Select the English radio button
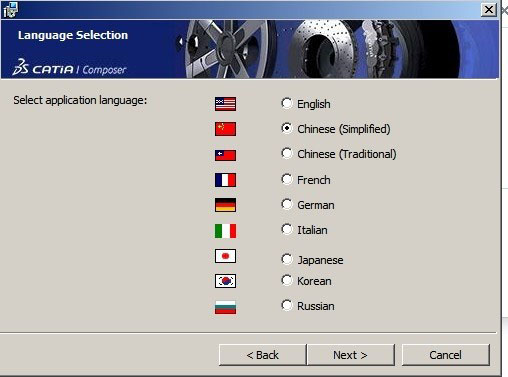 pos(287,103)
